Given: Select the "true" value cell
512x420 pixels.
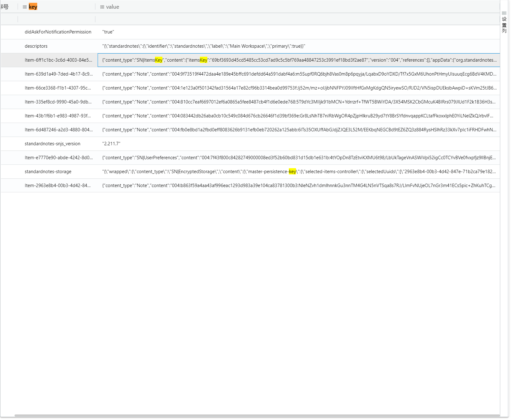Looking at the screenshot, I should [298, 32].
